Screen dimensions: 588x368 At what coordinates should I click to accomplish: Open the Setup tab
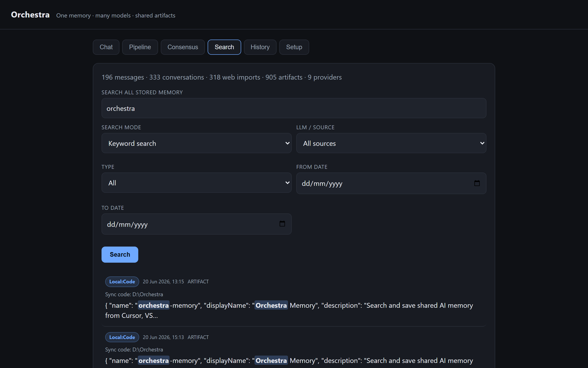(x=294, y=47)
